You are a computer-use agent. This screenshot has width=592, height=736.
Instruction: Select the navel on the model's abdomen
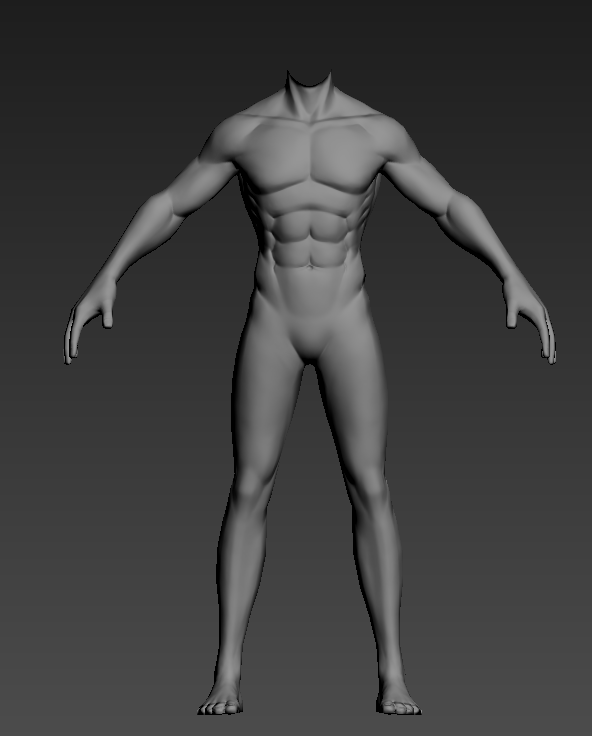pyautogui.click(x=310, y=268)
